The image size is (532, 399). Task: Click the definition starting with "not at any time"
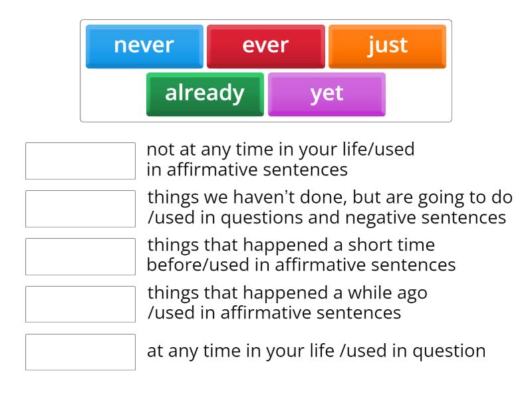[281, 160]
